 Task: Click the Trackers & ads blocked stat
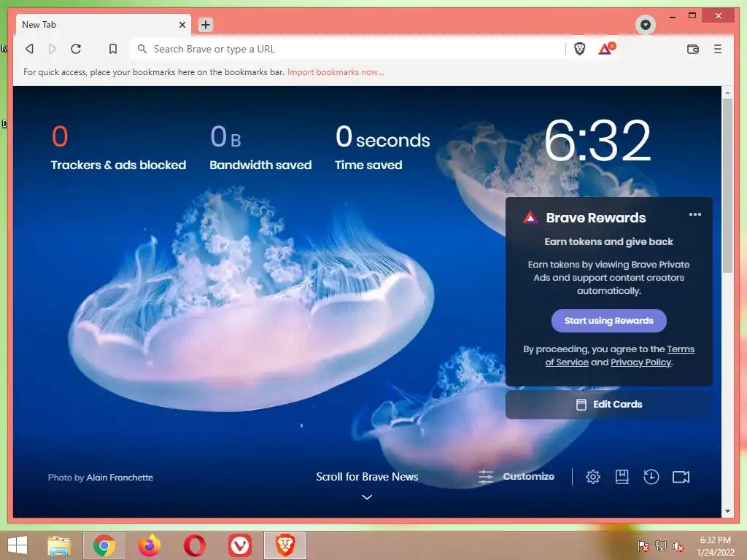(x=118, y=147)
